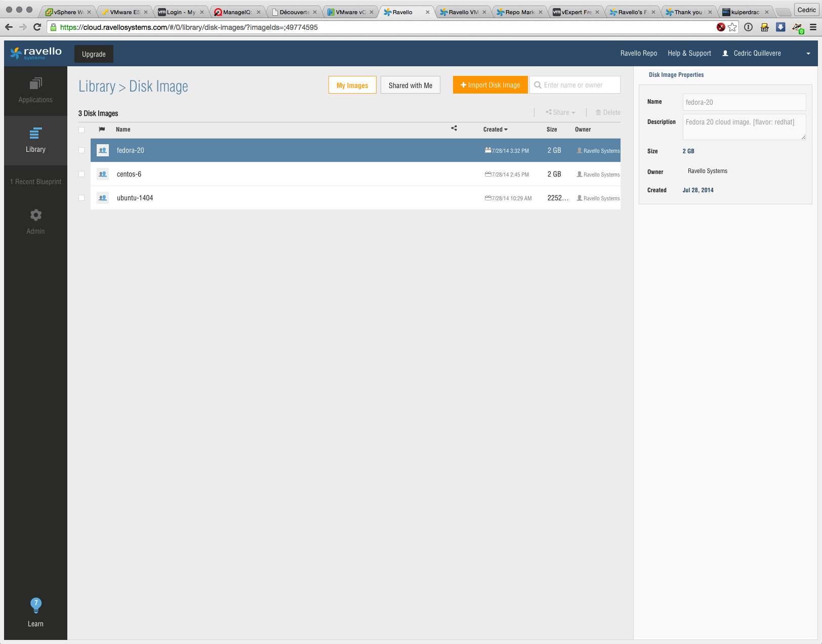
Task: Reload the page in browser
Action: pos(37,27)
